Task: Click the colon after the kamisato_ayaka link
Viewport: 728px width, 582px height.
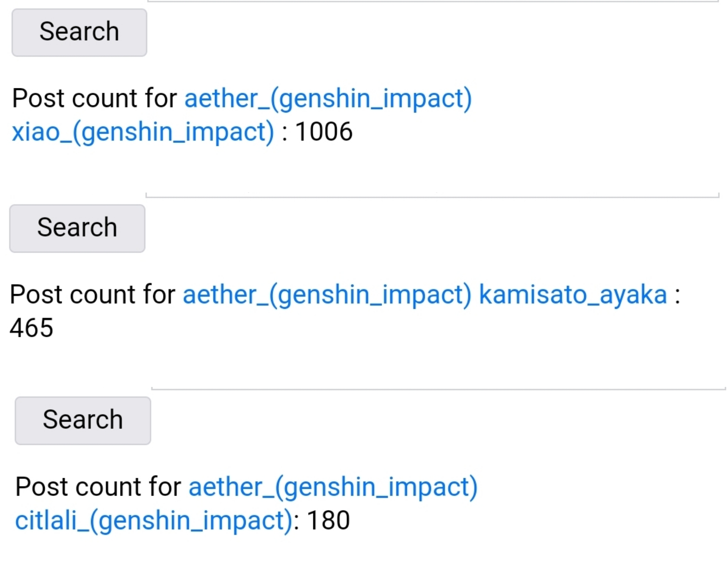Action: coord(677,296)
